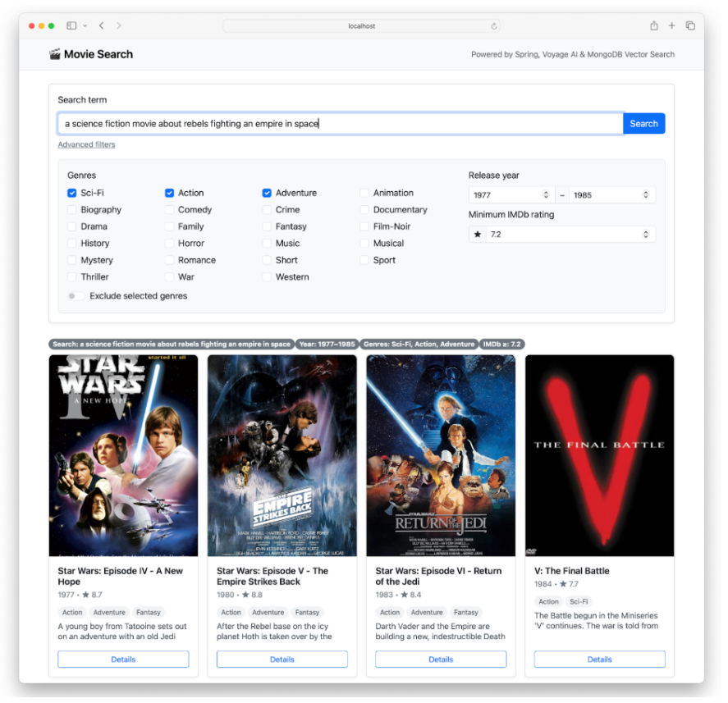The height and width of the screenshot is (703, 728).
Task: Toggle the Exclude selected genres switch
Action: coord(75,296)
